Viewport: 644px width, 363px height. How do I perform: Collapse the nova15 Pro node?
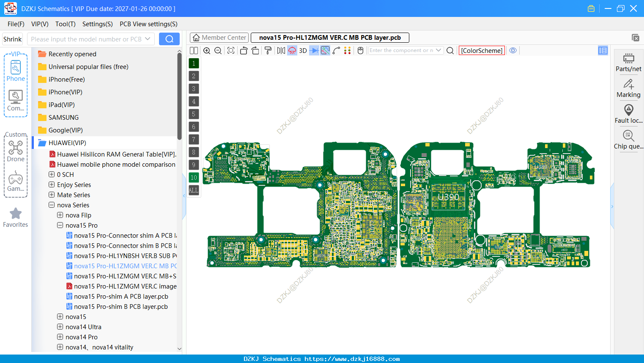click(60, 225)
